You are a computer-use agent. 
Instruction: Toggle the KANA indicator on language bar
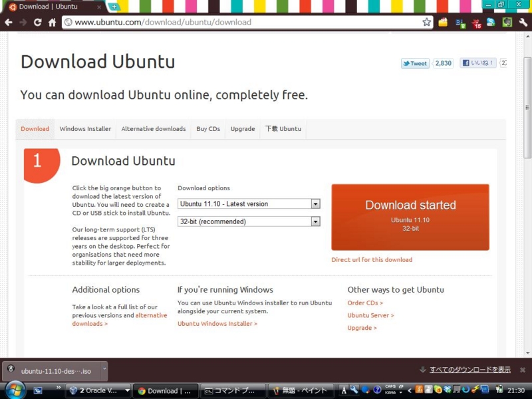(x=390, y=392)
